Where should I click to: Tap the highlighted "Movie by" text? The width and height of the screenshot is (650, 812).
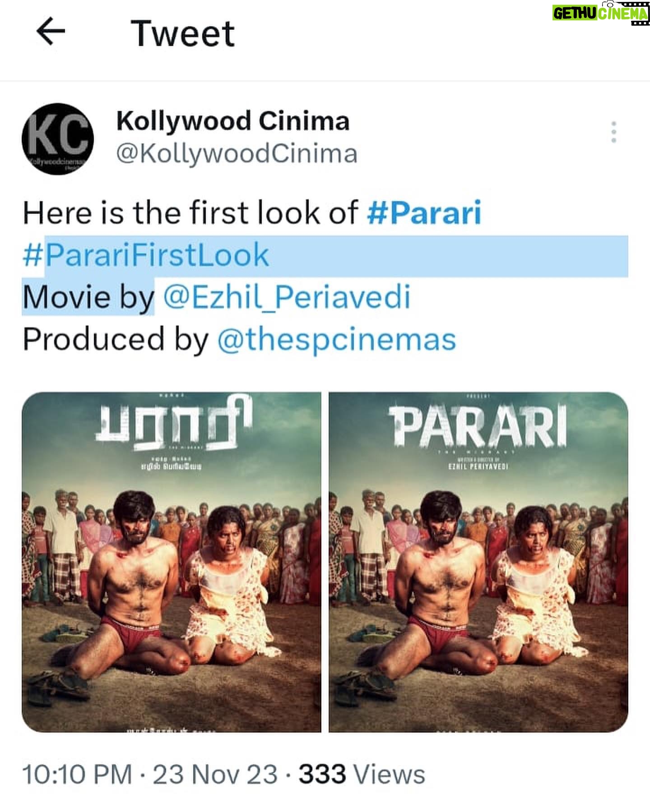(x=88, y=297)
